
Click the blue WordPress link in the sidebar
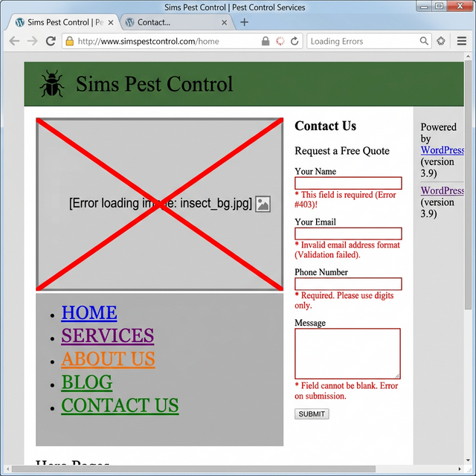(442, 150)
